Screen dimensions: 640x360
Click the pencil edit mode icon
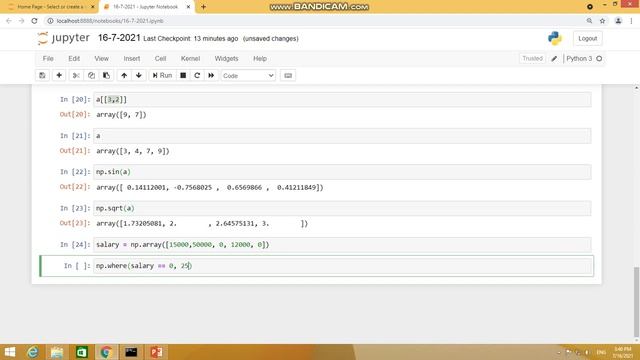click(554, 59)
